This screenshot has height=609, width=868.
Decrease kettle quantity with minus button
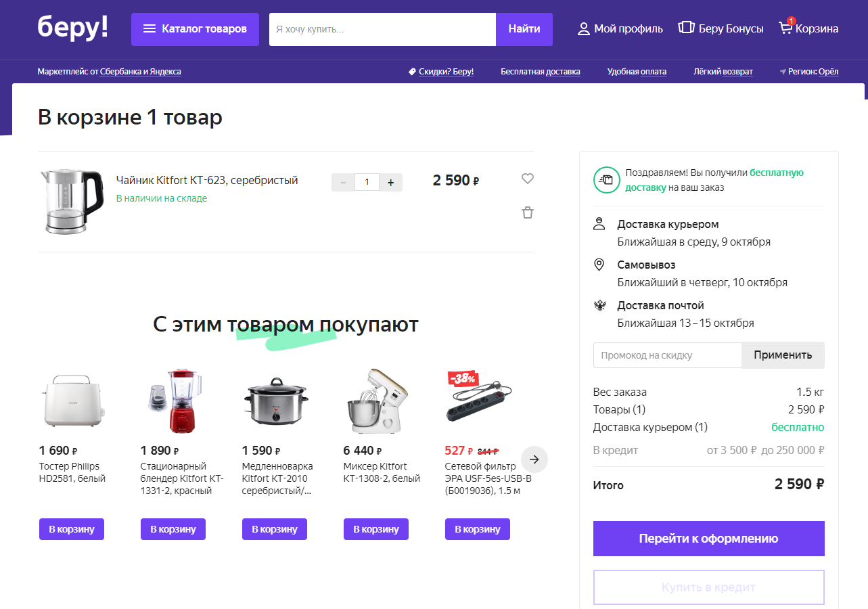343,182
